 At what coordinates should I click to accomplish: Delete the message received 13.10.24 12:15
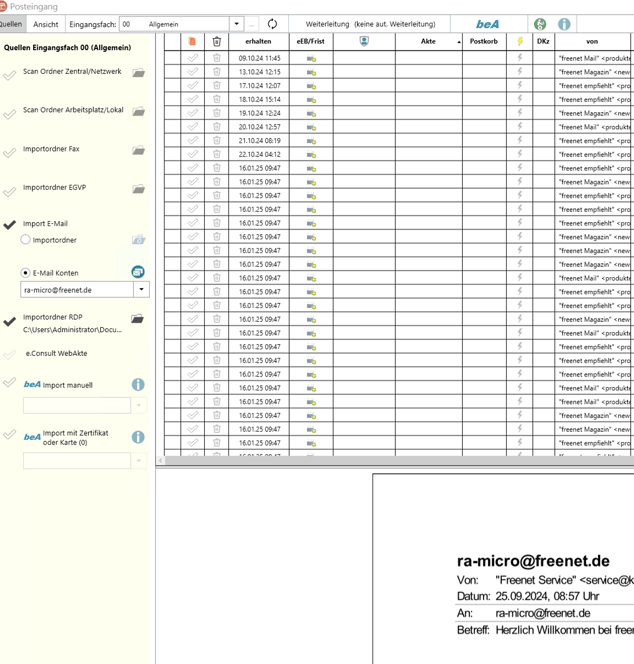coord(216,72)
